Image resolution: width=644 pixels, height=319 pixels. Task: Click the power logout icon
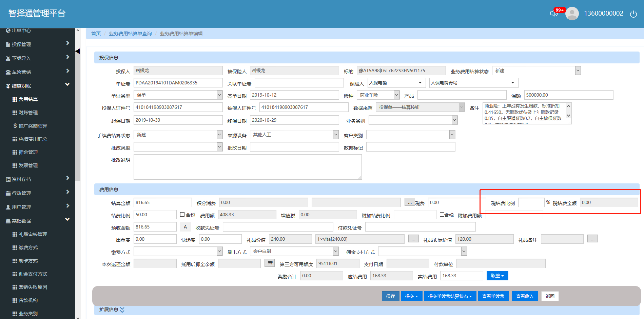633,14
